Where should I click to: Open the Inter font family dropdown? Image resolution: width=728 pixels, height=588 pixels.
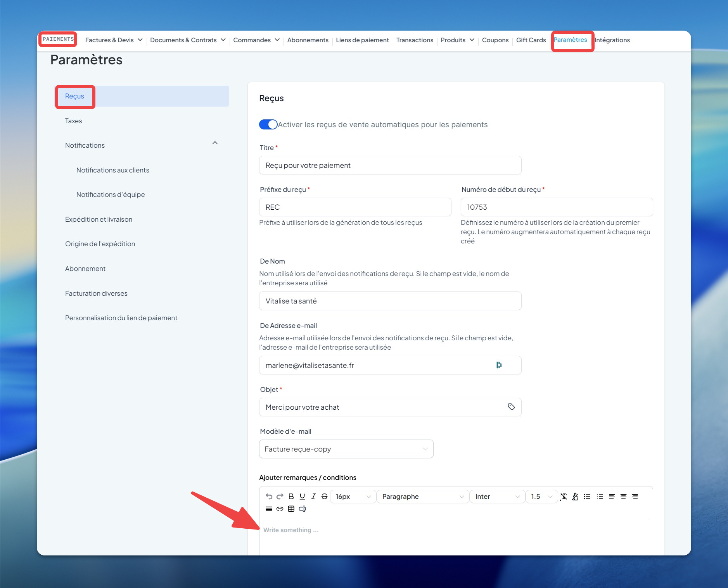pos(497,497)
